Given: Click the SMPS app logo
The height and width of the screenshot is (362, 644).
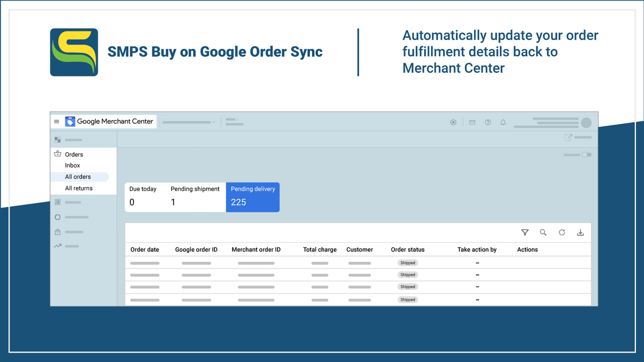Looking at the screenshot, I should (x=74, y=52).
